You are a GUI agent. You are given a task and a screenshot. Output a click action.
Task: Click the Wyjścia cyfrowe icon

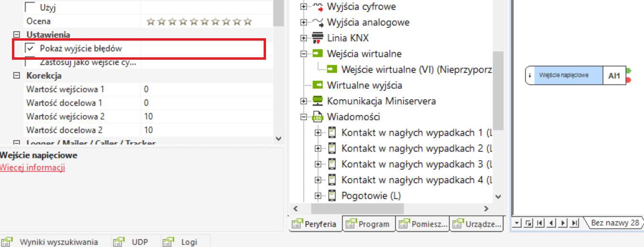318,7
